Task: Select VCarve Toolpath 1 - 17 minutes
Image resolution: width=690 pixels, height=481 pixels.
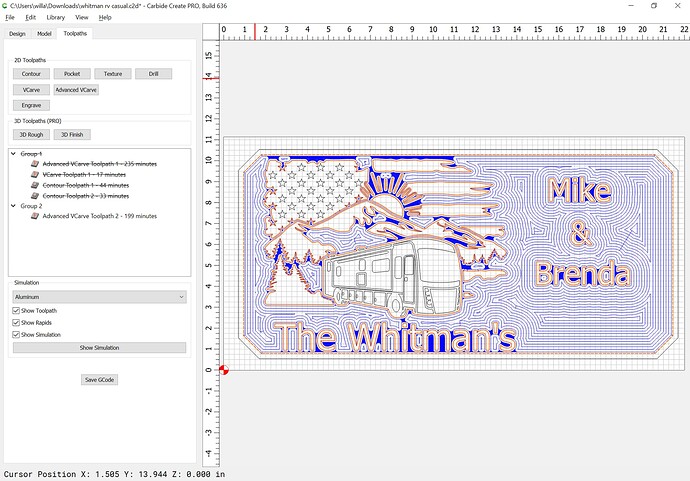Action: pos(84,175)
